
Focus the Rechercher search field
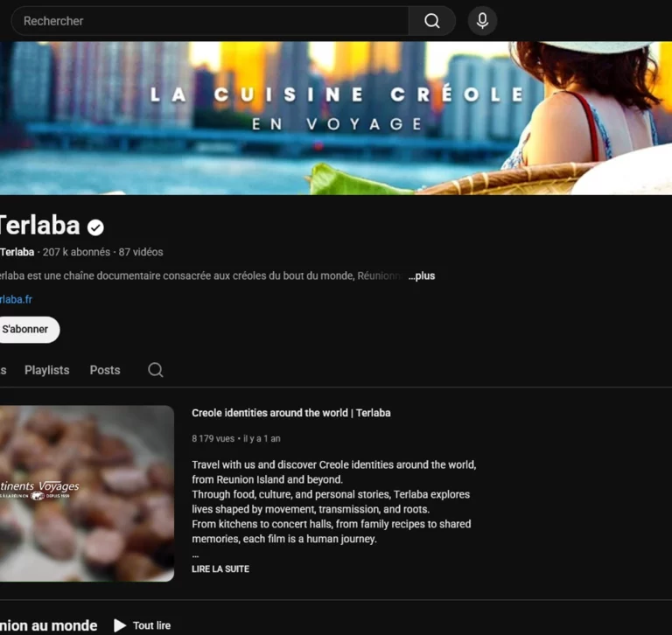[210, 21]
